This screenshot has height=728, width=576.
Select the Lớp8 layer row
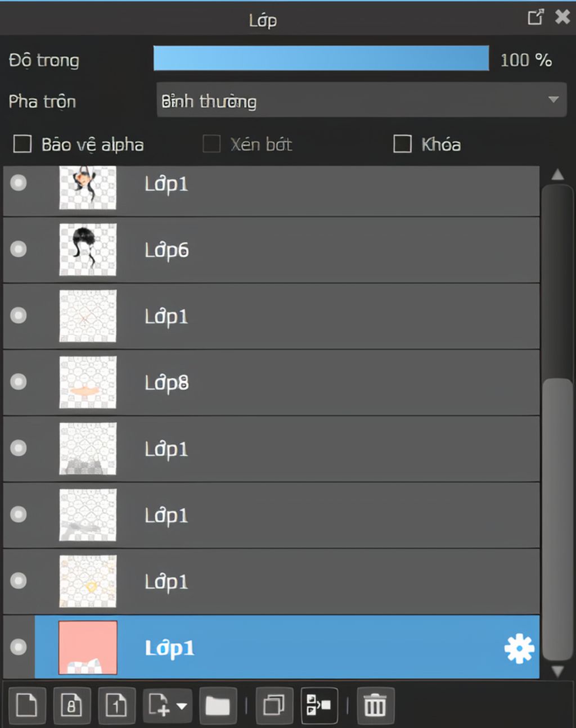coord(271,382)
